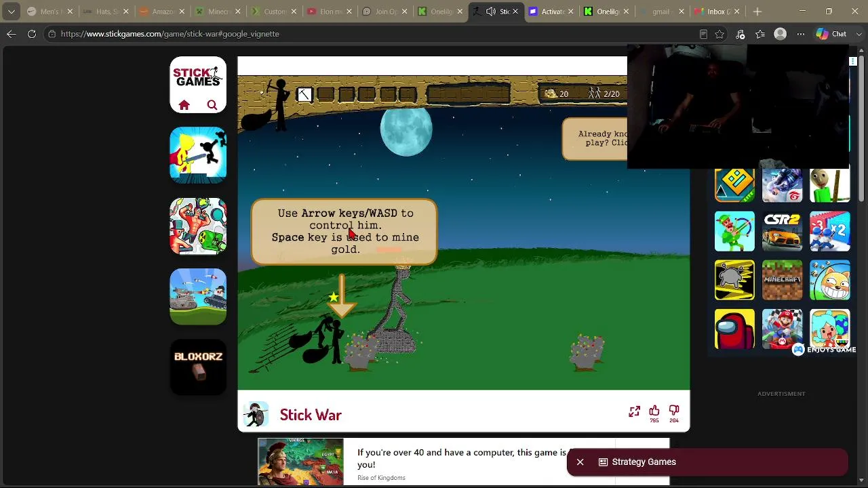Open the Rise of Kingdoms ad image
Image resolution: width=868 pixels, height=488 pixels.
click(300, 462)
